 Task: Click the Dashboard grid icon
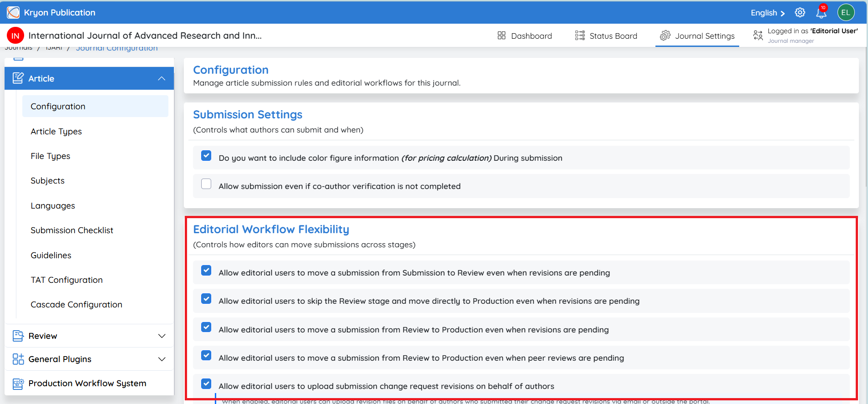pyautogui.click(x=502, y=36)
